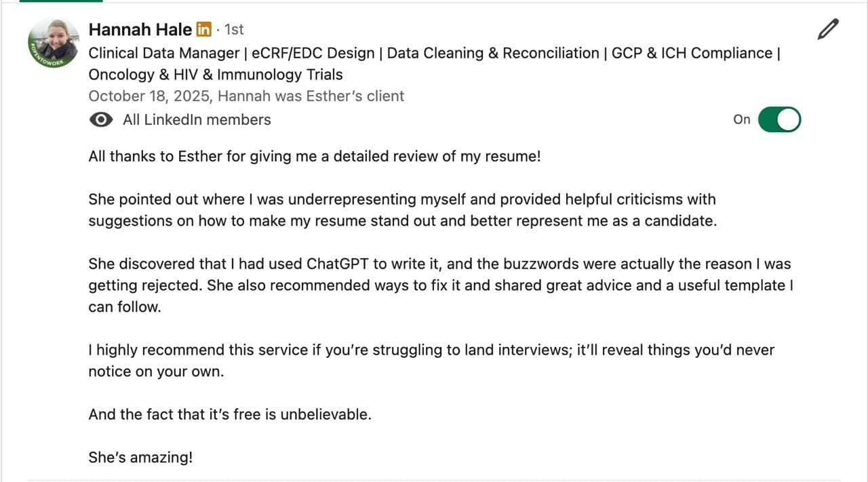Click the paragraph mentioning ChatGPT
Image resolution: width=868 pixels, height=482 pixels.
439,285
